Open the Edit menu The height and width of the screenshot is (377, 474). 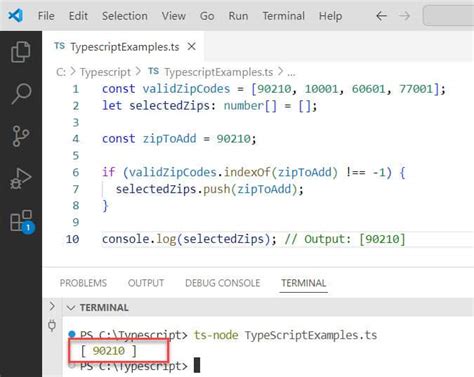(x=78, y=16)
